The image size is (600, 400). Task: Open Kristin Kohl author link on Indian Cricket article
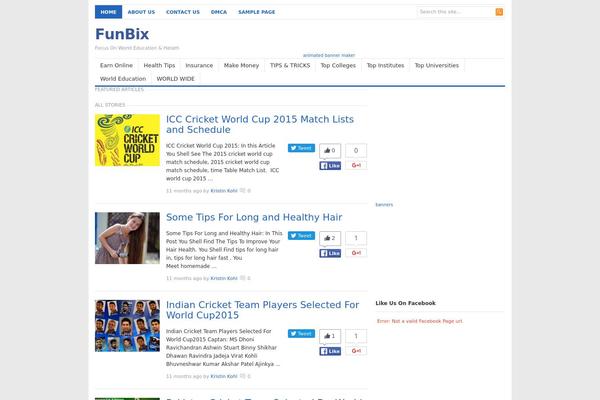(224, 376)
